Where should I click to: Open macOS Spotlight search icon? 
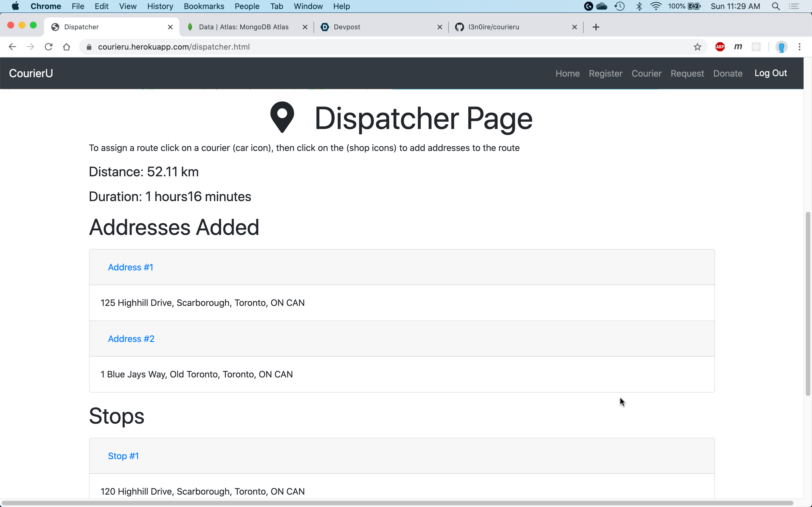775,6
